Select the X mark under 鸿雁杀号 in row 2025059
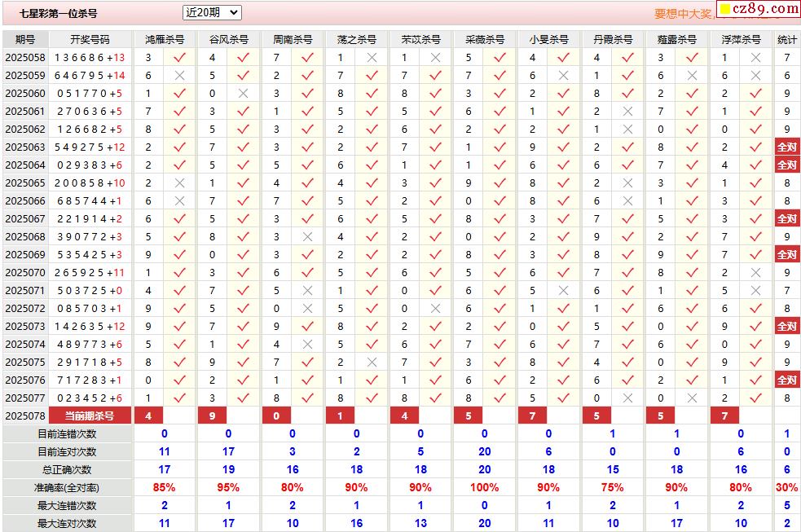Image resolution: width=801 pixels, height=532 pixels. pyautogui.click(x=179, y=75)
